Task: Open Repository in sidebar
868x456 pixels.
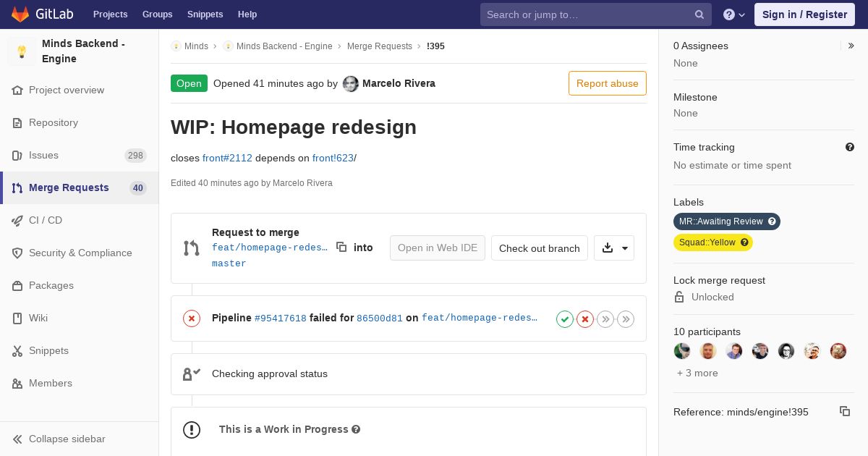Action: click(79, 122)
